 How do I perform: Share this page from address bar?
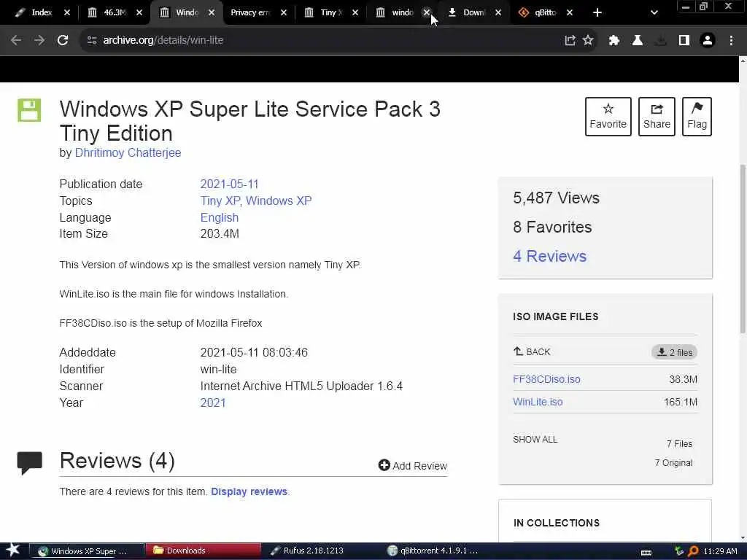[x=570, y=41]
